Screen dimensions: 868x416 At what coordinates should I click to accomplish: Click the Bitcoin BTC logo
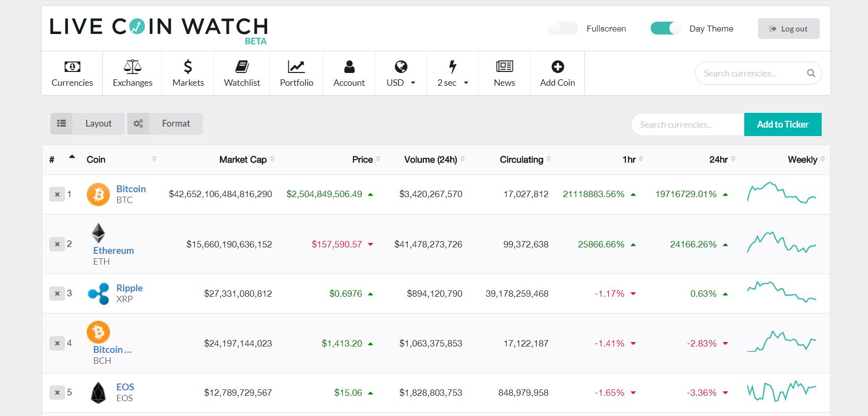[98, 194]
